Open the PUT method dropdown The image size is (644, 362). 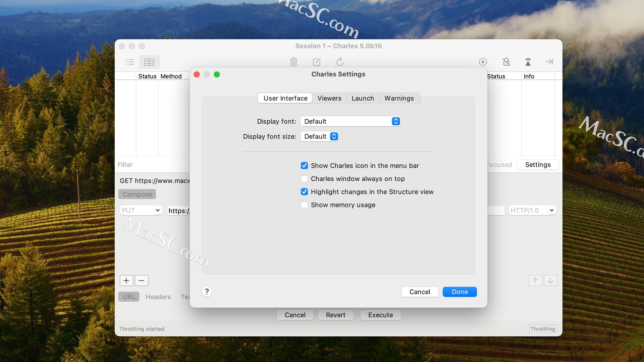141,210
